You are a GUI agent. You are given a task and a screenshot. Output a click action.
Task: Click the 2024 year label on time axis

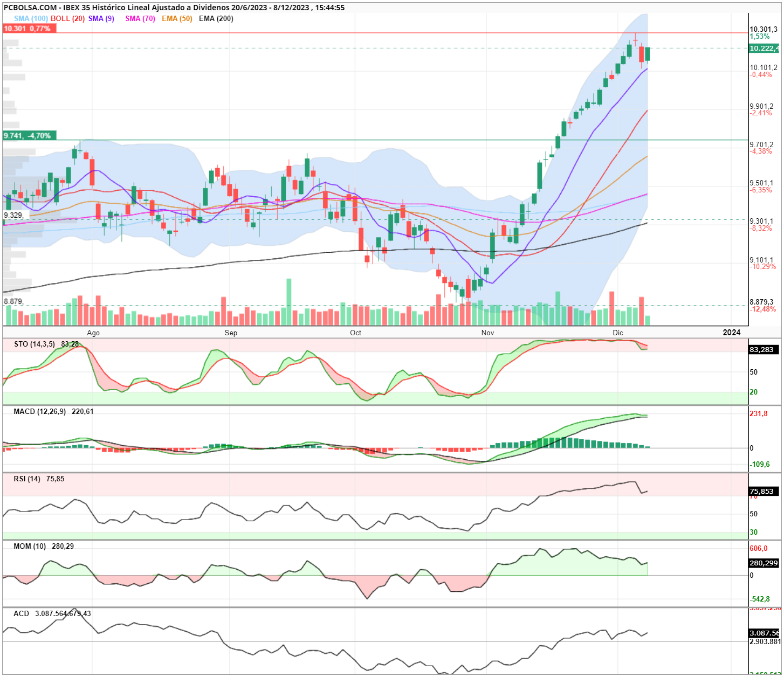click(732, 333)
